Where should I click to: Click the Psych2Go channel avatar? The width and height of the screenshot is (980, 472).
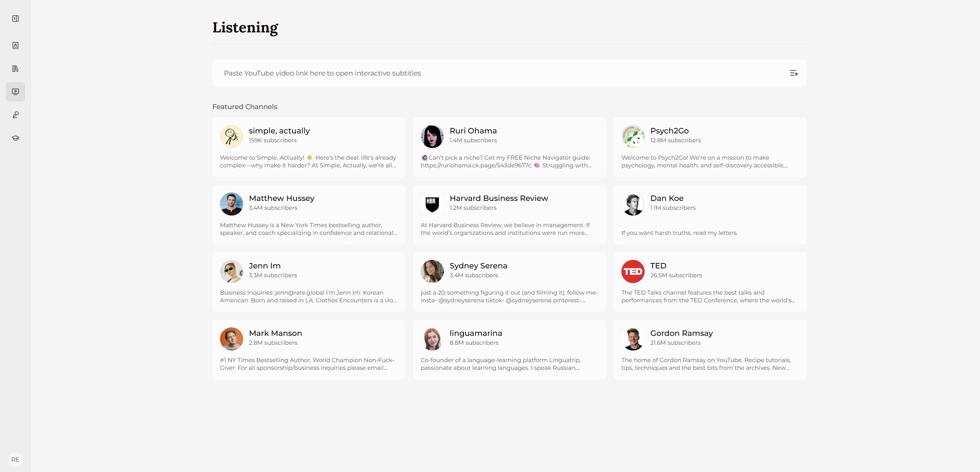coord(633,137)
